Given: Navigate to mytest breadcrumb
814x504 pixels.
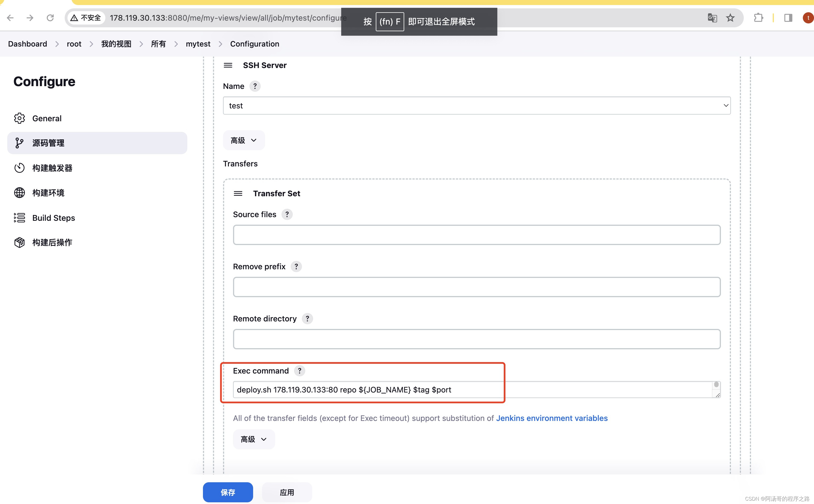Looking at the screenshot, I should 198,44.
